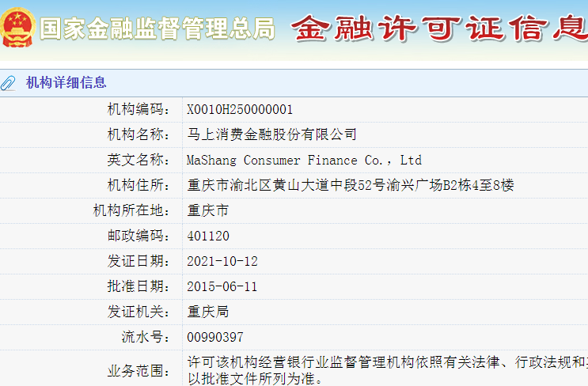This screenshot has width=588, height=386.
Task: Click the 机构编码 label
Action: pos(138,109)
